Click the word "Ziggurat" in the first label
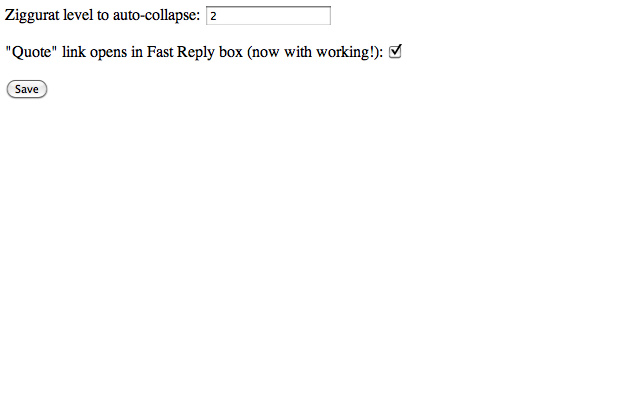 click(x=32, y=16)
